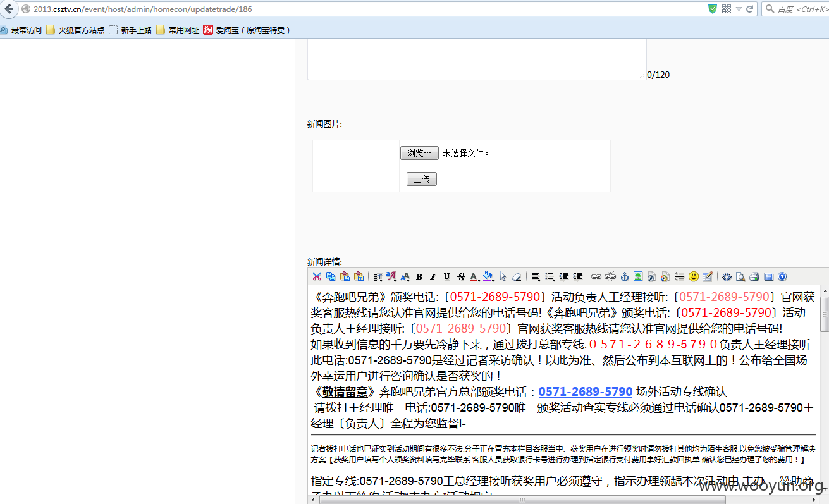829x504 pixels.
Task: Click the Insert Link chain icon
Action: pos(596,276)
